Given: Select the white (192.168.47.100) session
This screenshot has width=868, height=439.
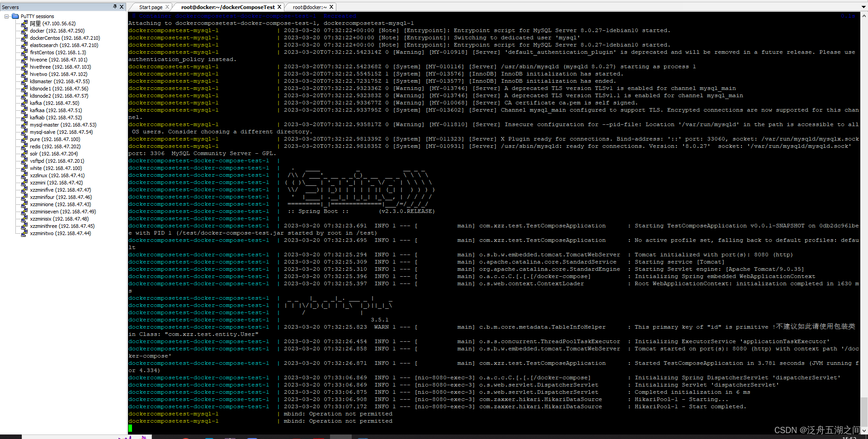Looking at the screenshot, I should (56, 168).
